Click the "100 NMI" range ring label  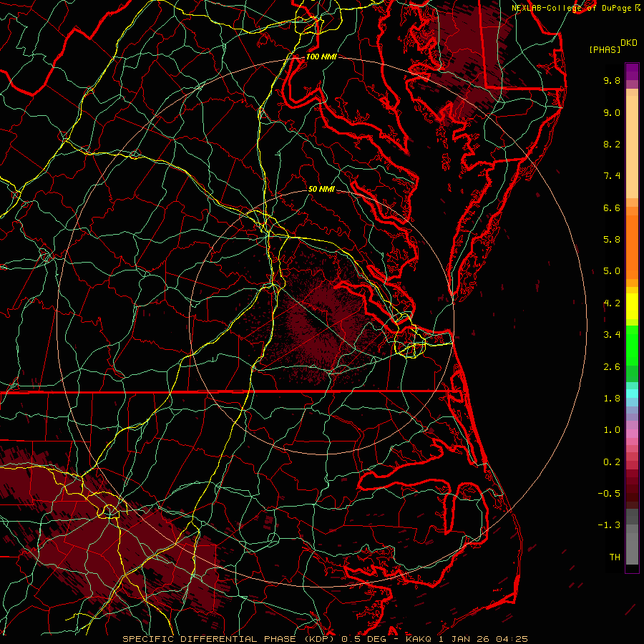pyautogui.click(x=321, y=57)
